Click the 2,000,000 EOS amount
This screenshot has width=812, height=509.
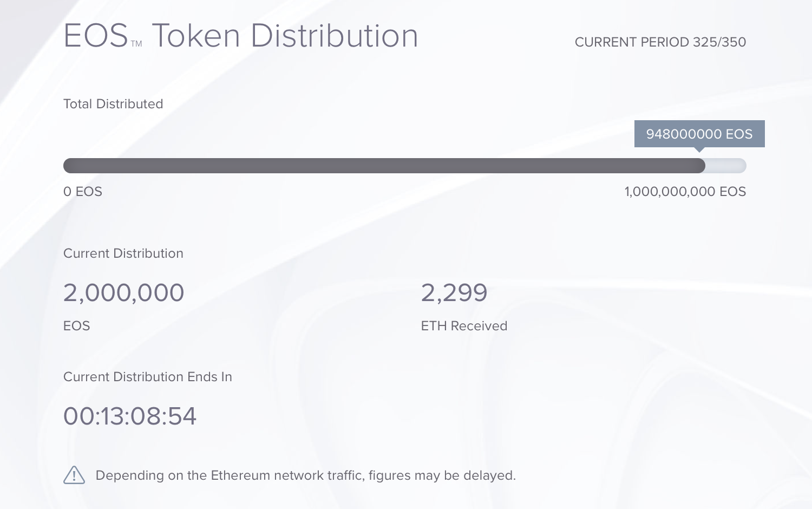tap(123, 293)
